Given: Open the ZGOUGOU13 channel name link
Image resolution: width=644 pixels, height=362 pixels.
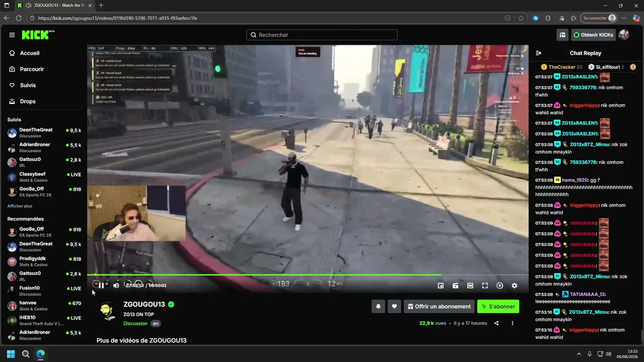Looking at the screenshot, I should (x=144, y=305).
